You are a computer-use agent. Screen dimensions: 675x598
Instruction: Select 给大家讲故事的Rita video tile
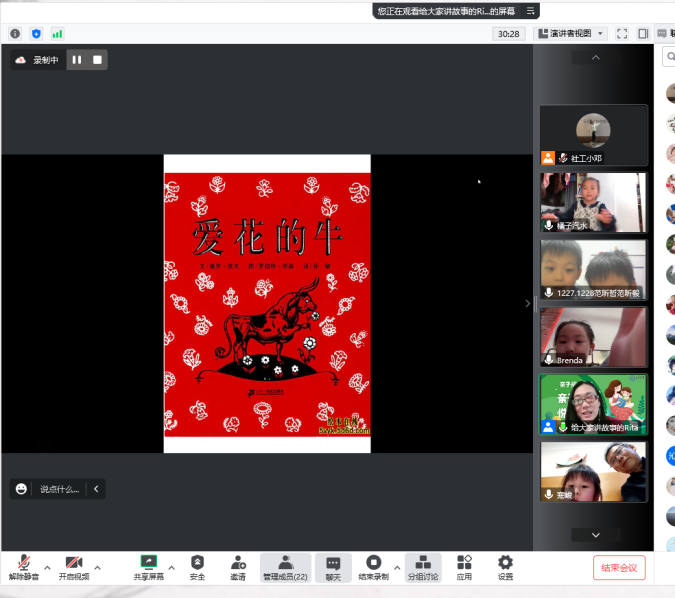593,404
